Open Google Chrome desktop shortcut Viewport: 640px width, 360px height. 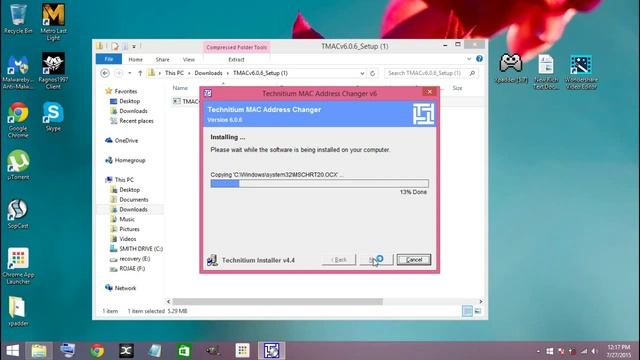18,120
